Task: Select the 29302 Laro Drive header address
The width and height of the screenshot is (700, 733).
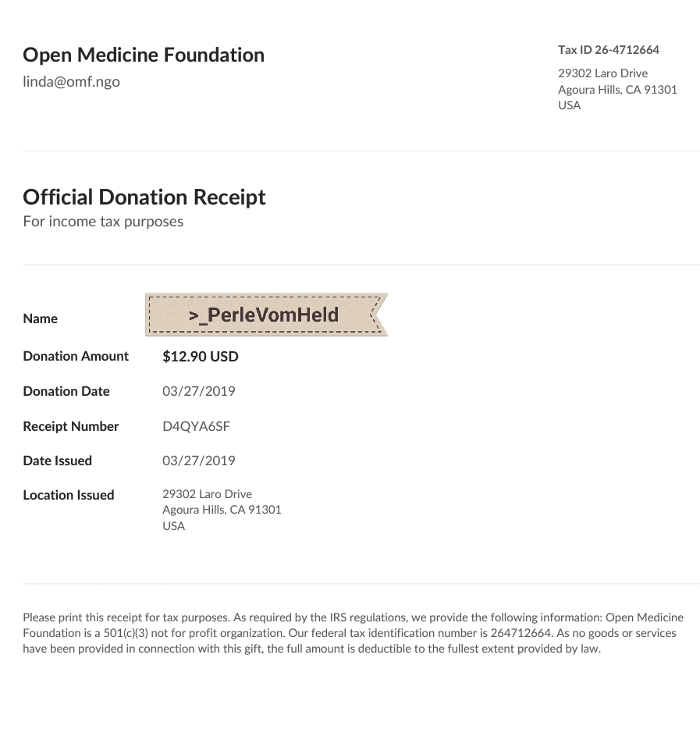Action: (602, 73)
